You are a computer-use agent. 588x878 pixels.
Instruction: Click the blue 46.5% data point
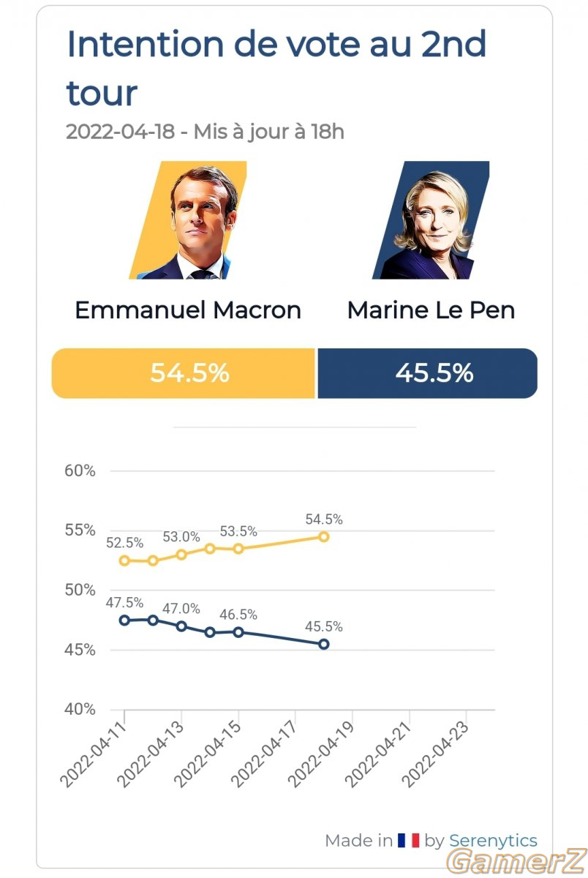(x=238, y=632)
